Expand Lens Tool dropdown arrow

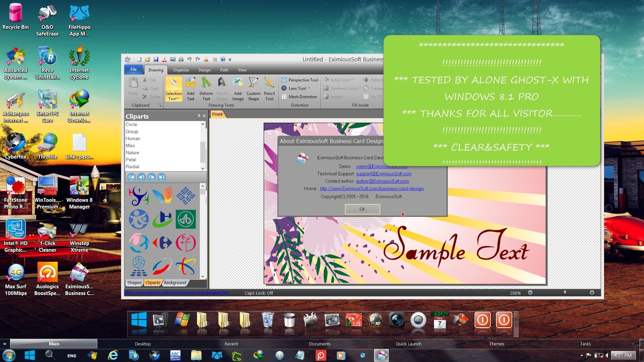(x=309, y=88)
